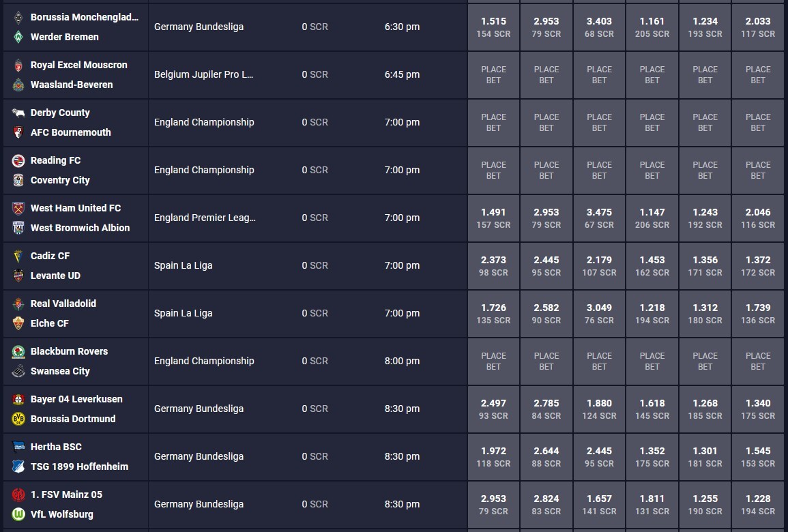Click the Derby County ram logo

[18, 113]
